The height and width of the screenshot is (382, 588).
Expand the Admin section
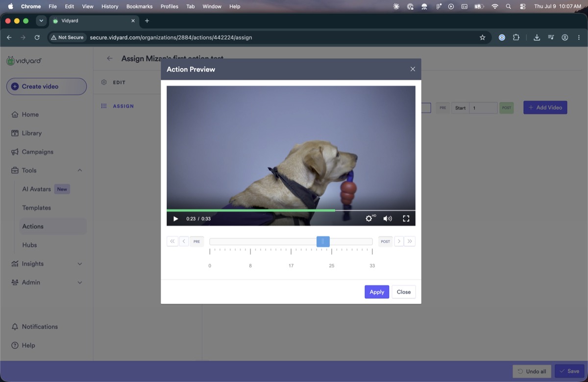[80, 282]
